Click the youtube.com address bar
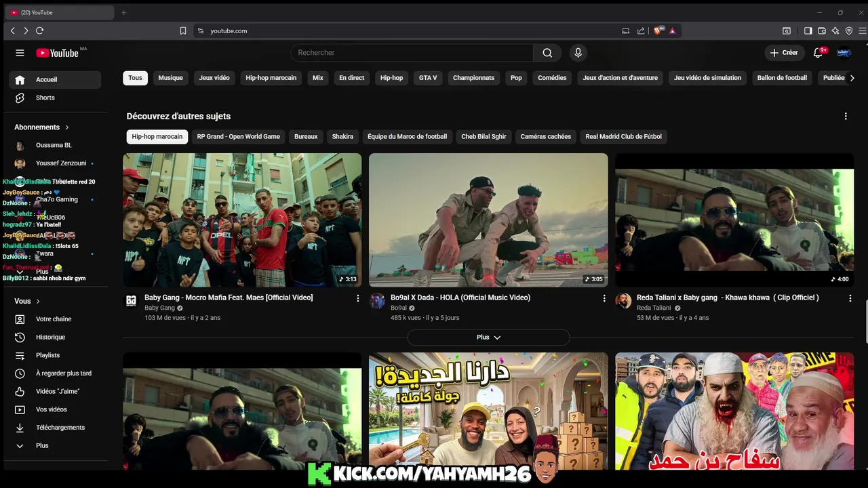 click(x=407, y=30)
